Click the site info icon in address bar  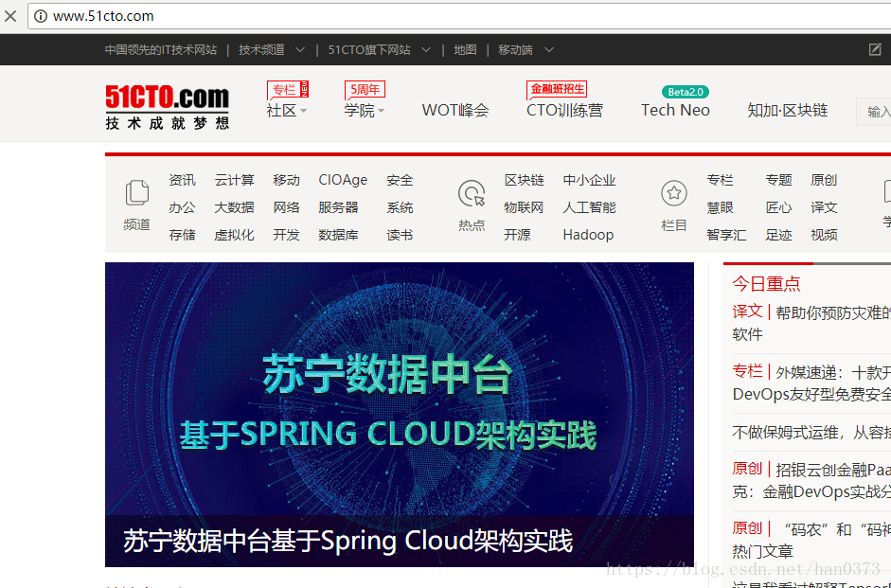click(x=41, y=16)
